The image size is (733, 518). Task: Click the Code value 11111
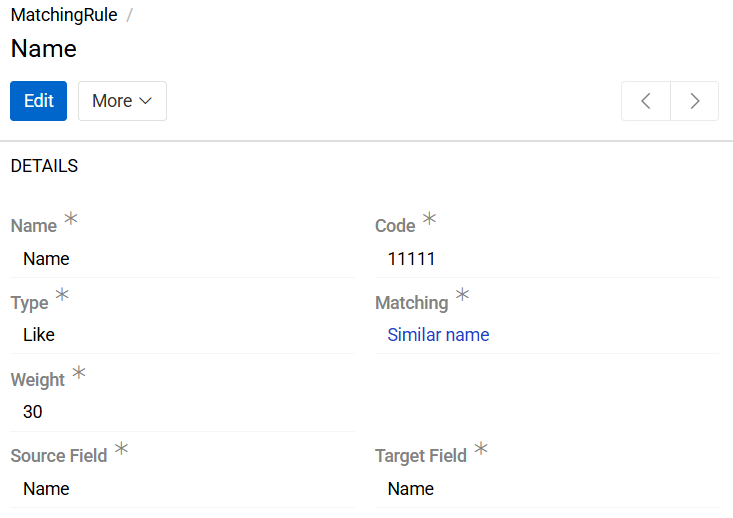pos(411,259)
